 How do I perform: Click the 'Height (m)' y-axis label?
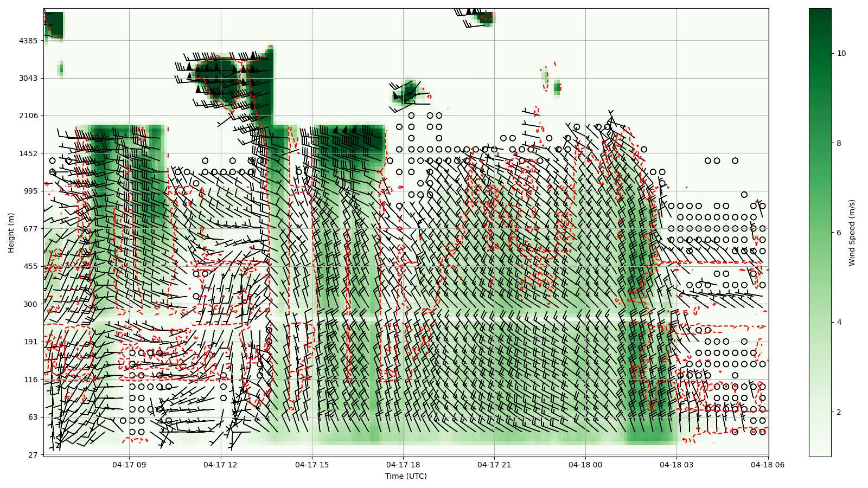click(x=11, y=233)
